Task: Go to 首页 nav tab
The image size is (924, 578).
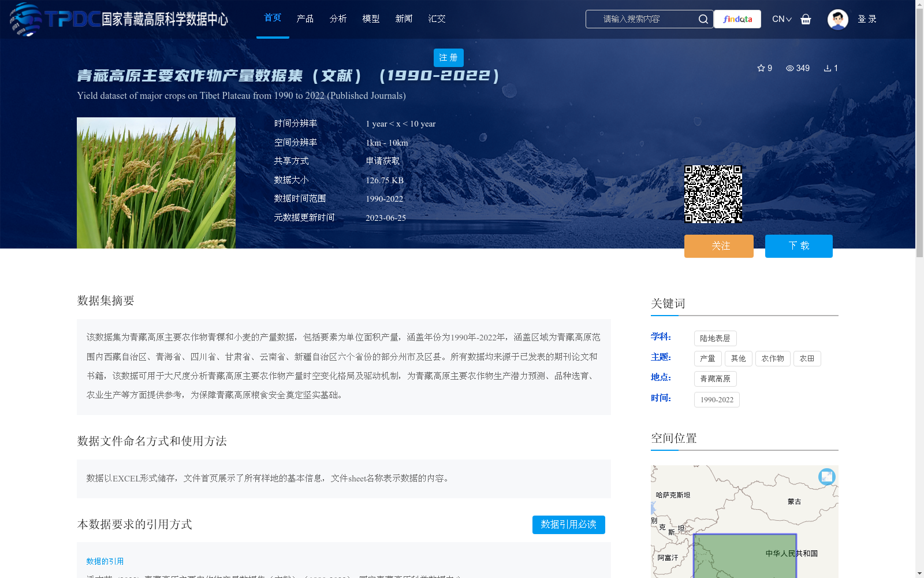Action: 273,18
